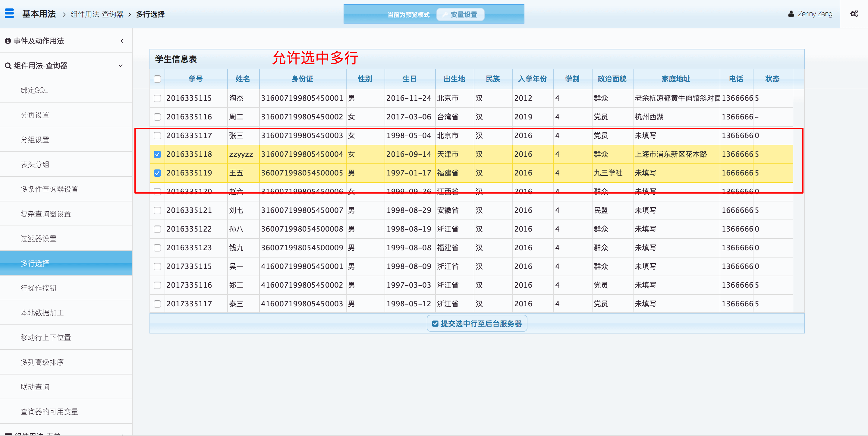Expand the 事件及动作用法 section arrow
Image resolution: width=868 pixels, height=436 pixels.
122,41
